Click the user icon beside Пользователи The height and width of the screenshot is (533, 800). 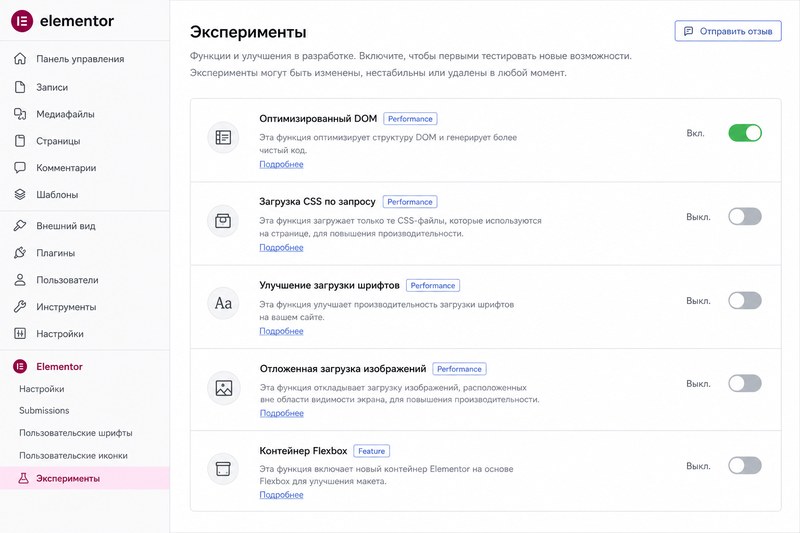pyautogui.click(x=20, y=280)
